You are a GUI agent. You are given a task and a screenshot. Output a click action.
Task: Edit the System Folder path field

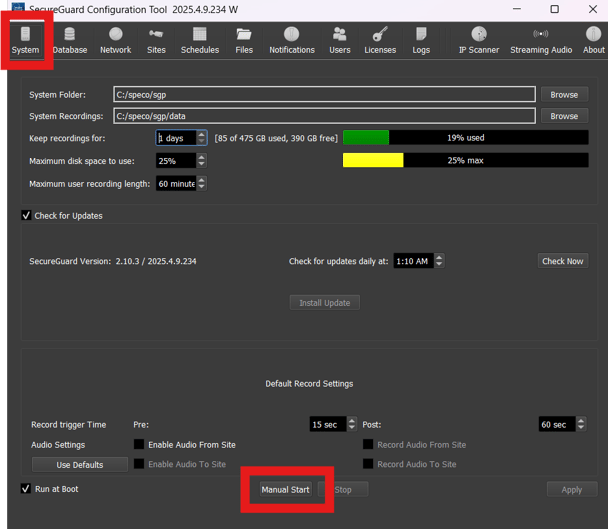coord(325,95)
